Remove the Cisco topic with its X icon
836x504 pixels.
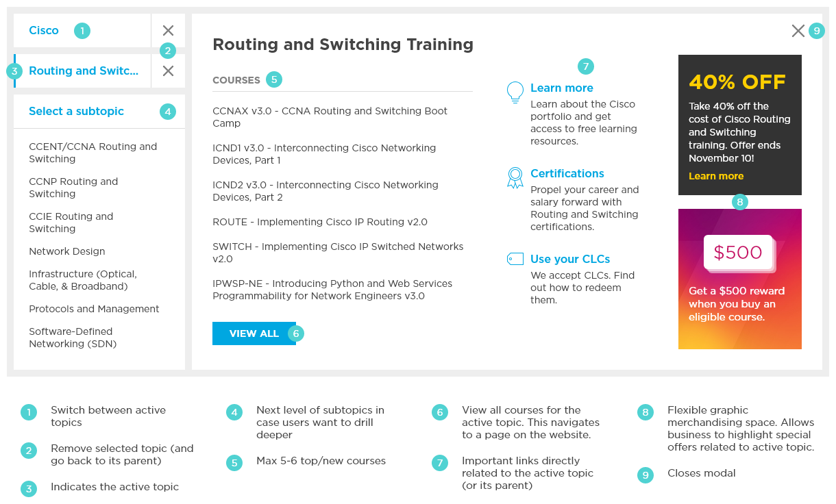[x=168, y=30]
